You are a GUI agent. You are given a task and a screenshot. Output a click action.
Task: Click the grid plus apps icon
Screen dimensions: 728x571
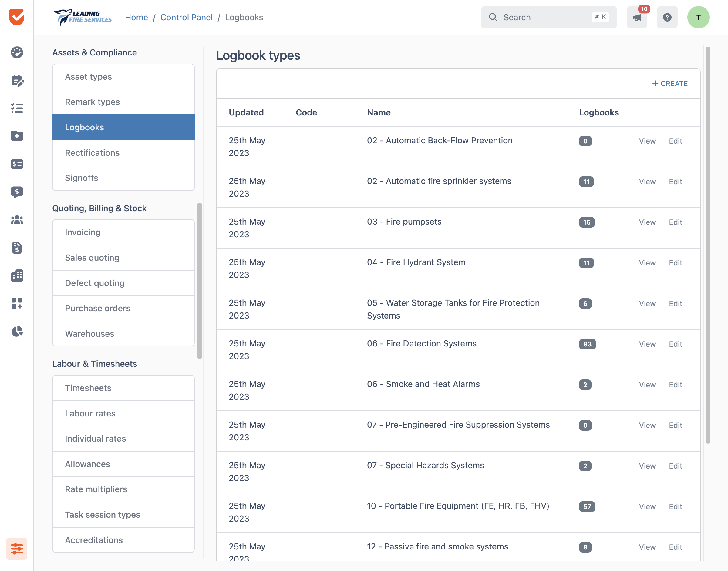(17, 304)
